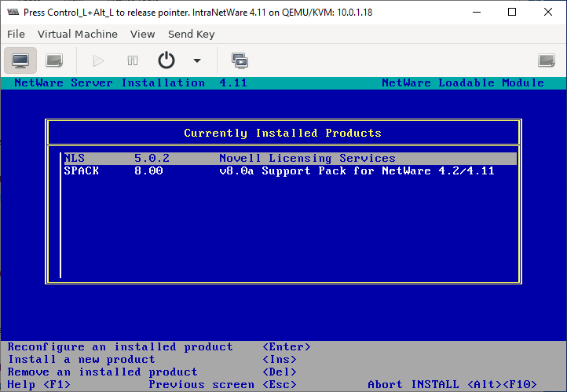This screenshot has height=392, width=567.
Task: Click Install a new product hint
Action: [x=152, y=360]
